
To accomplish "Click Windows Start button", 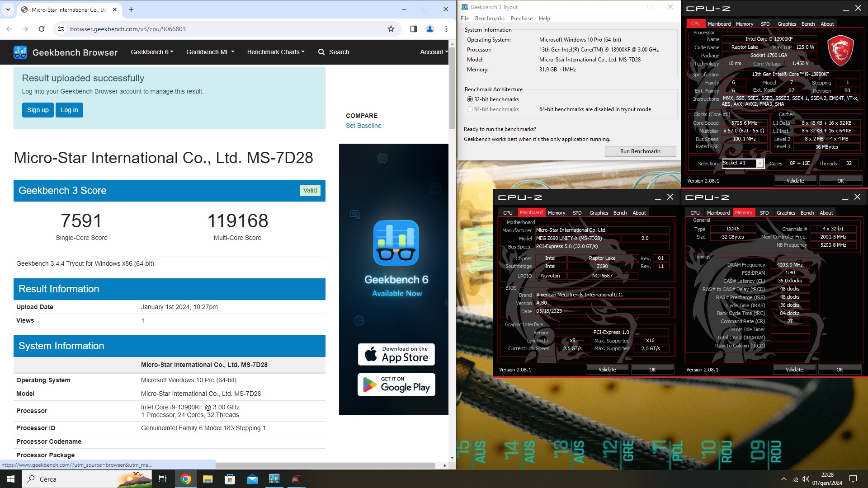I will 11,479.
